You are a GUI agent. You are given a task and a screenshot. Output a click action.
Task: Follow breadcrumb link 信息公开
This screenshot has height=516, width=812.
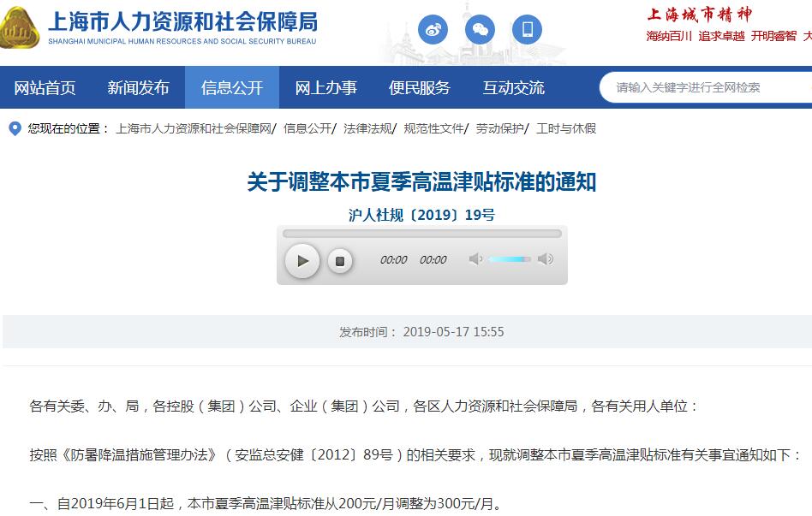[307, 128]
